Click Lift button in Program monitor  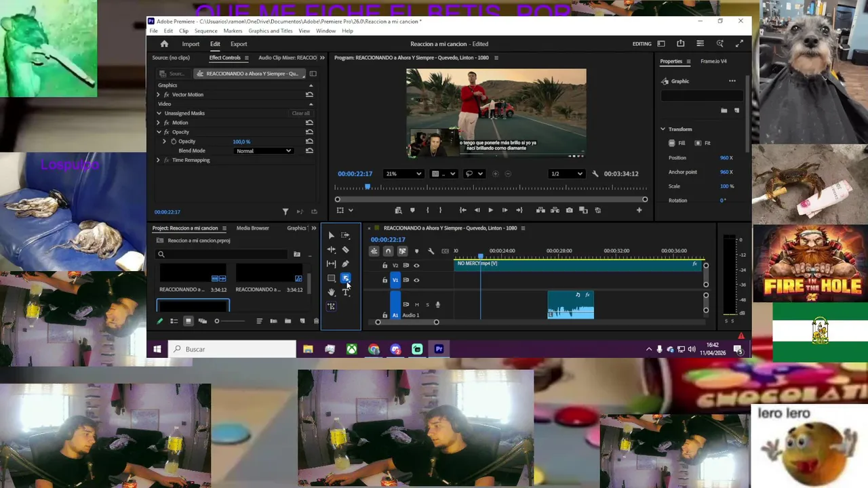(x=540, y=210)
